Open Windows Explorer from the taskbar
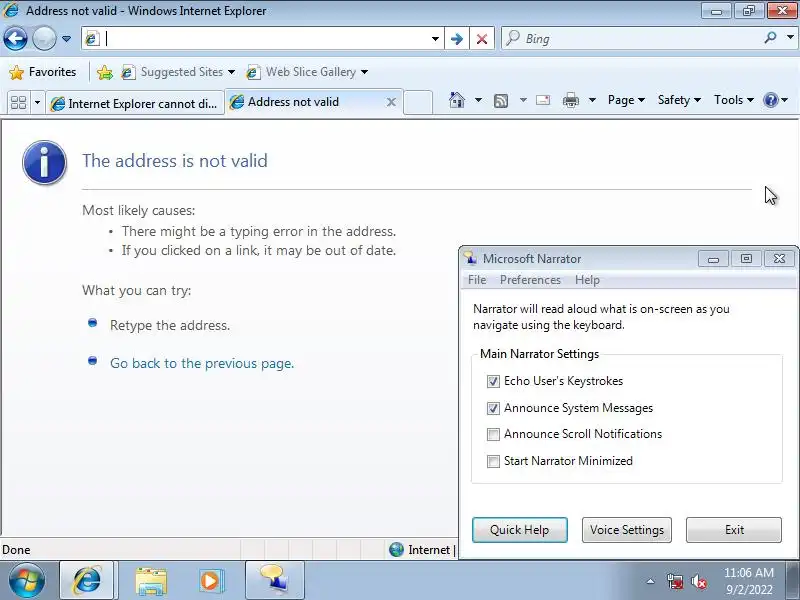This screenshot has width=800, height=600. pyautogui.click(x=151, y=581)
